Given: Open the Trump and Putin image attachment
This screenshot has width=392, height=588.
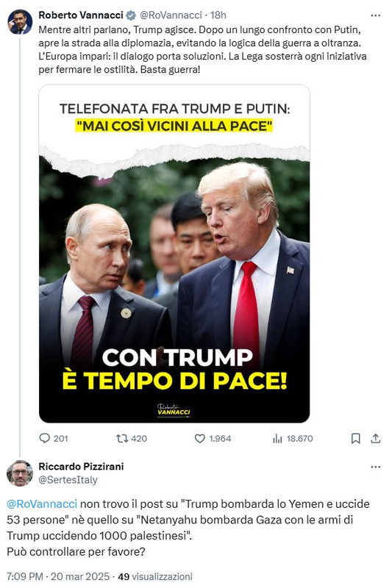Looking at the screenshot, I should pyautogui.click(x=174, y=254).
